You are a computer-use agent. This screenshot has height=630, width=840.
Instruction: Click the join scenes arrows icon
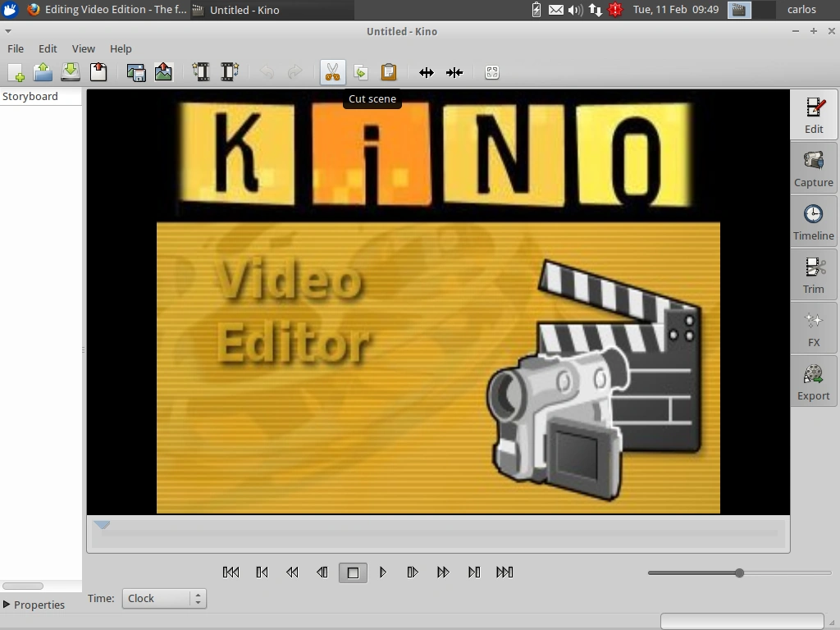pos(454,72)
